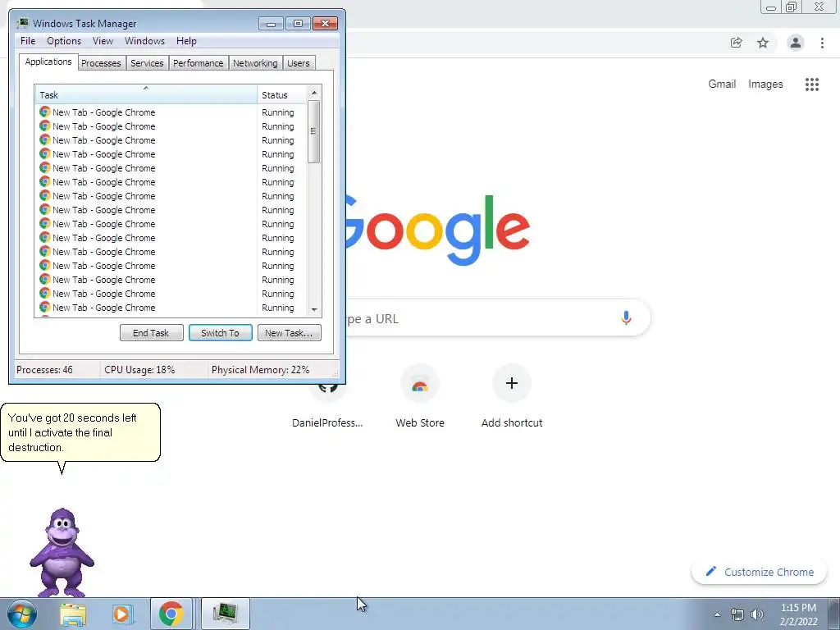Click the task list scroll down arrow
Viewport: 840px width, 630px height.
[314, 309]
